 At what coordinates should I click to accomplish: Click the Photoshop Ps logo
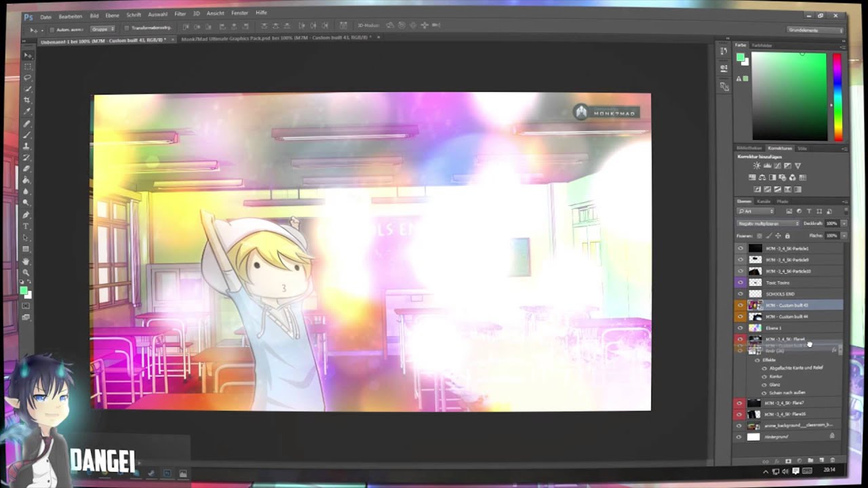coord(28,17)
